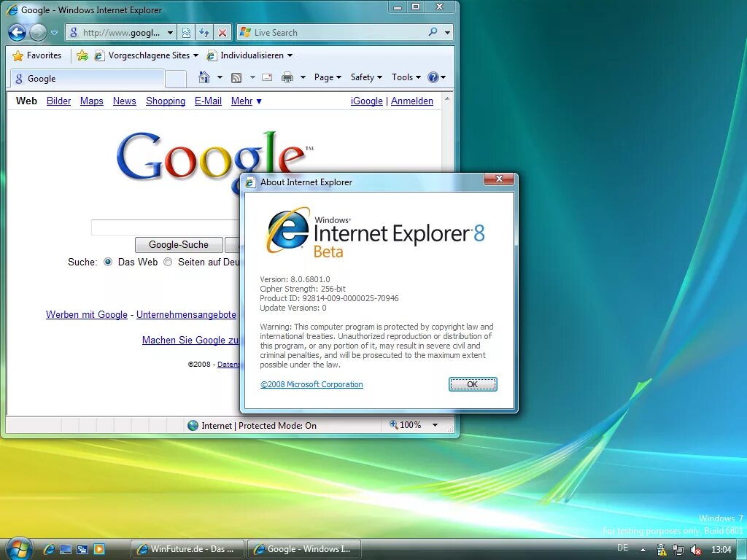Open the Favorites star button
The height and width of the screenshot is (560, 747).
coord(36,55)
